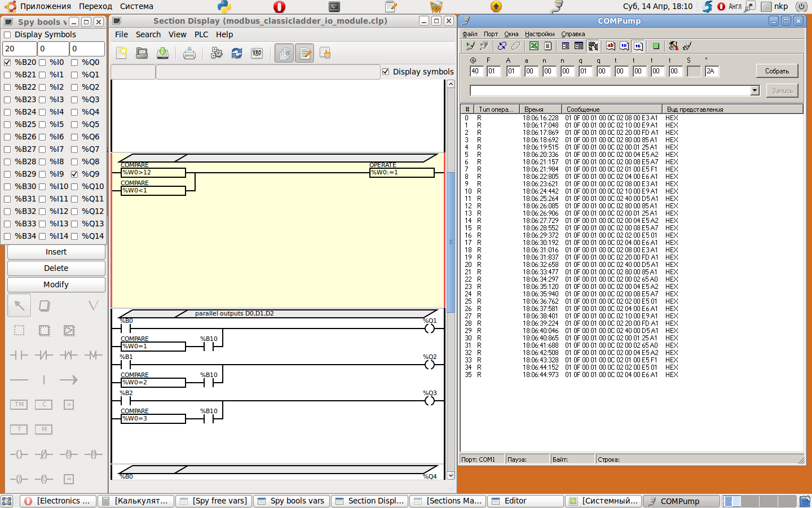Switch to hex view with the 16 icon
The height and width of the screenshot is (508, 812).
pyautogui.click(x=638, y=46)
